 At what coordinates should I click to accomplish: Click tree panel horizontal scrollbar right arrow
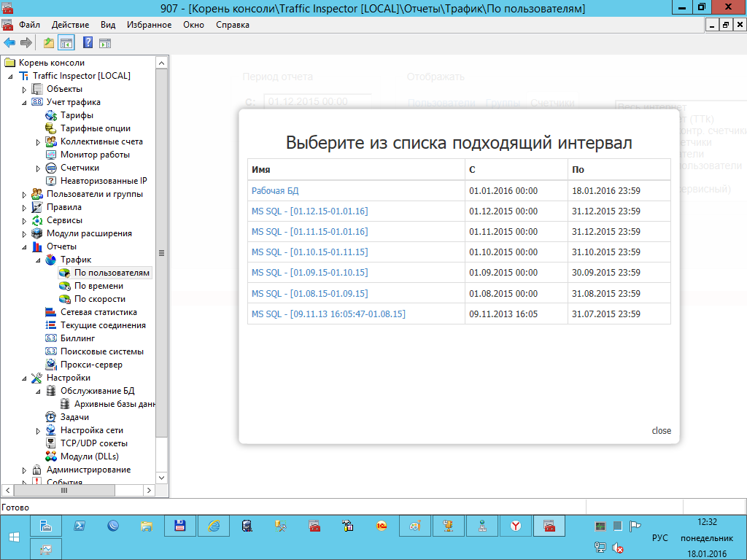coord(149,490)
